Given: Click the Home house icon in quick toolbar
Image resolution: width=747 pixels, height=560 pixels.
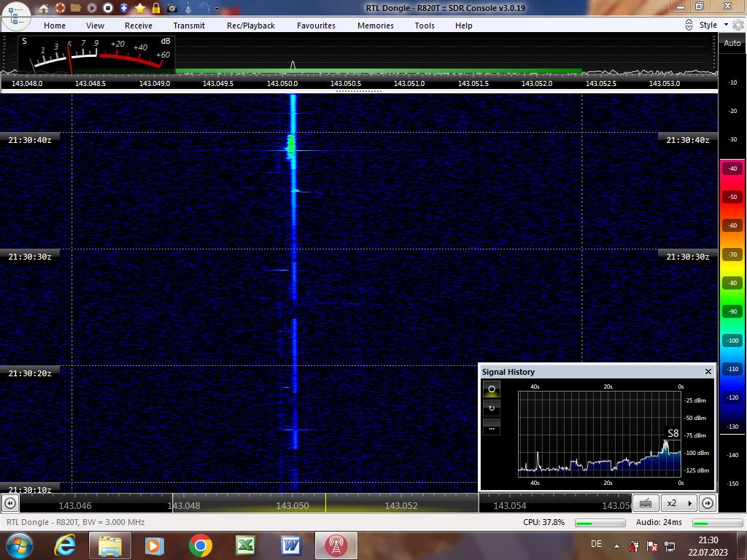Looking at the screenshot, I should coord(43,8).
